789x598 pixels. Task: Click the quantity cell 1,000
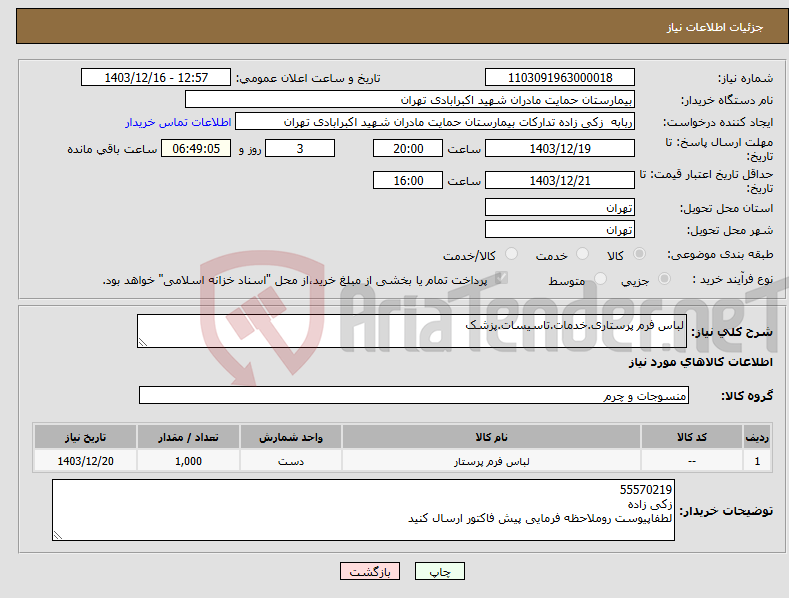(x=188, y=461)
